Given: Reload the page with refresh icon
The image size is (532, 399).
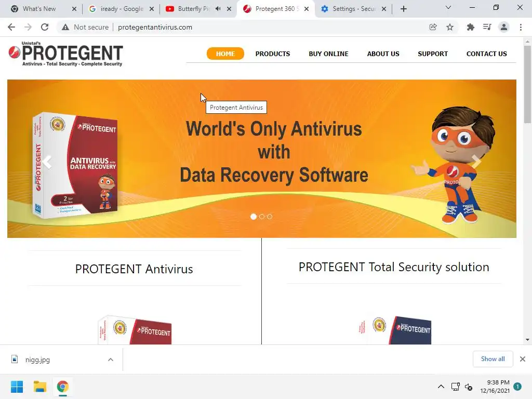Looking at the screenshot, I should click(45, 27).
